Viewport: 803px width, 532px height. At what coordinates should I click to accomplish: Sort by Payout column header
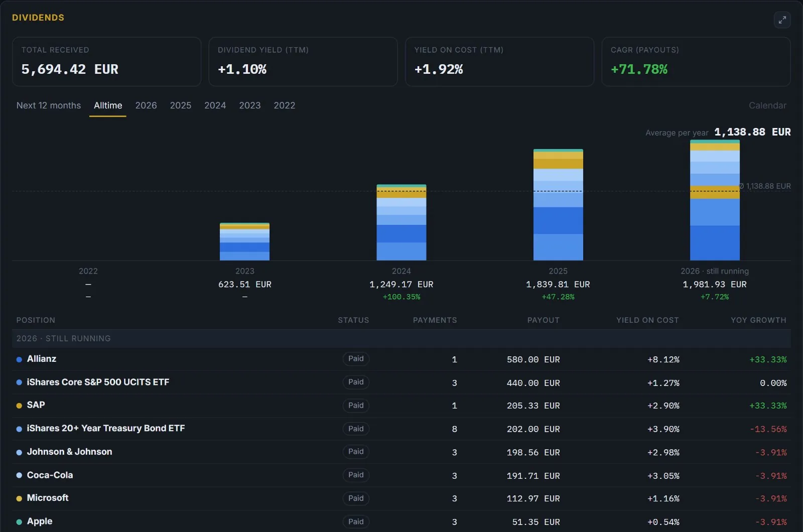pos(543,320)
